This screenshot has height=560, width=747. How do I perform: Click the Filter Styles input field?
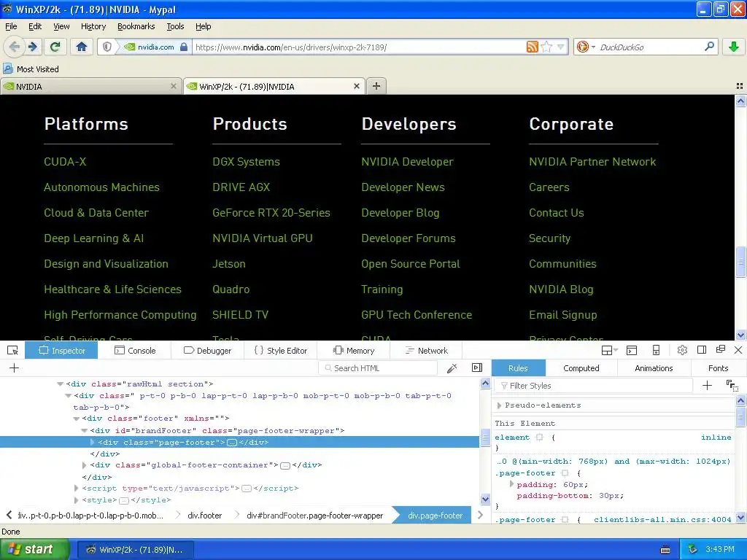coord(594,386)
